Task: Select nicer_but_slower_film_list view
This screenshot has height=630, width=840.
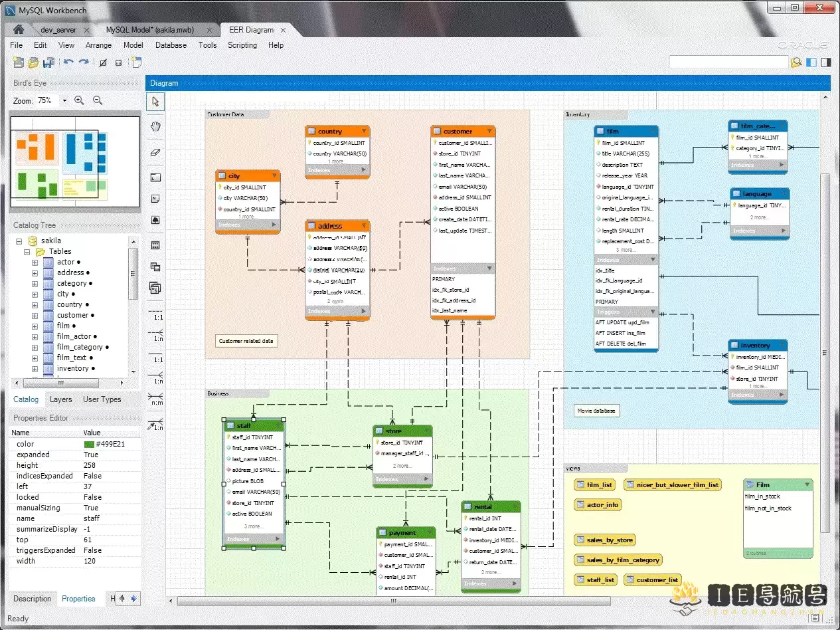Action: 672,484
